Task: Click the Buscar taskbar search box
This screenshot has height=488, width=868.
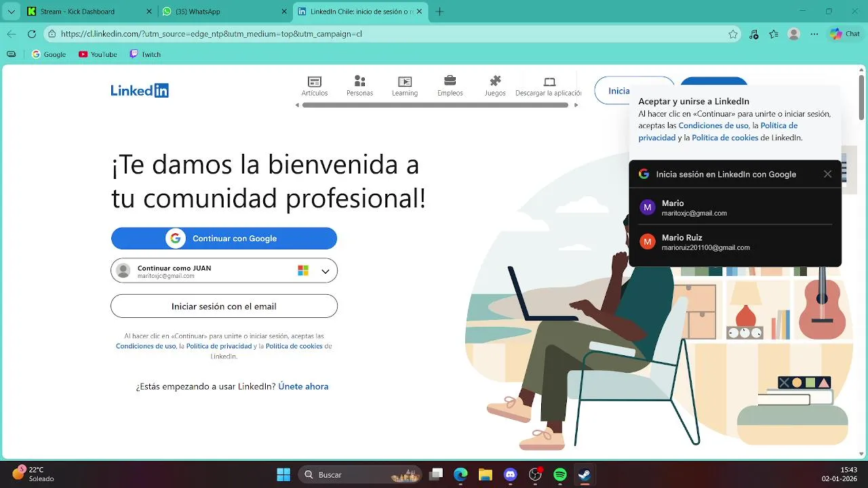Action: (x=359, y=474)
